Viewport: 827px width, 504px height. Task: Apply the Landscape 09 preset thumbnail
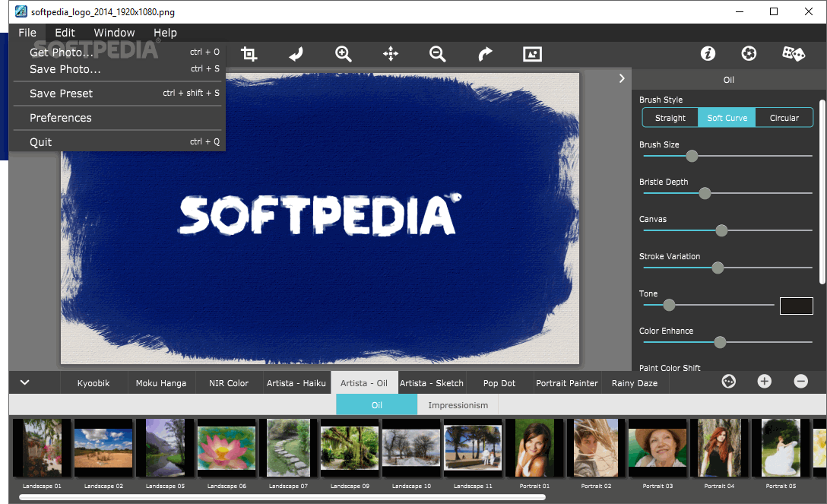(350, 448)
